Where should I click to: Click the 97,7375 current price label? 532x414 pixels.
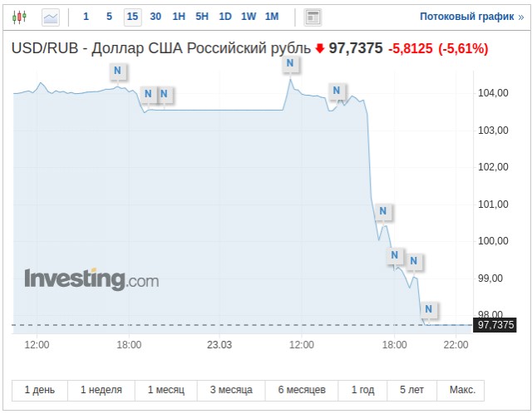(495, 325)
